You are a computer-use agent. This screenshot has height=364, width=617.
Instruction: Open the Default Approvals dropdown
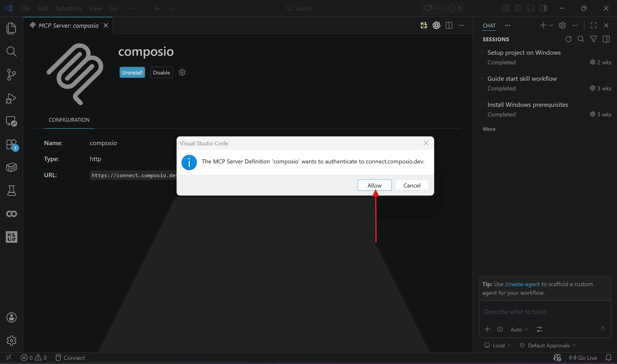click(548, 345)
